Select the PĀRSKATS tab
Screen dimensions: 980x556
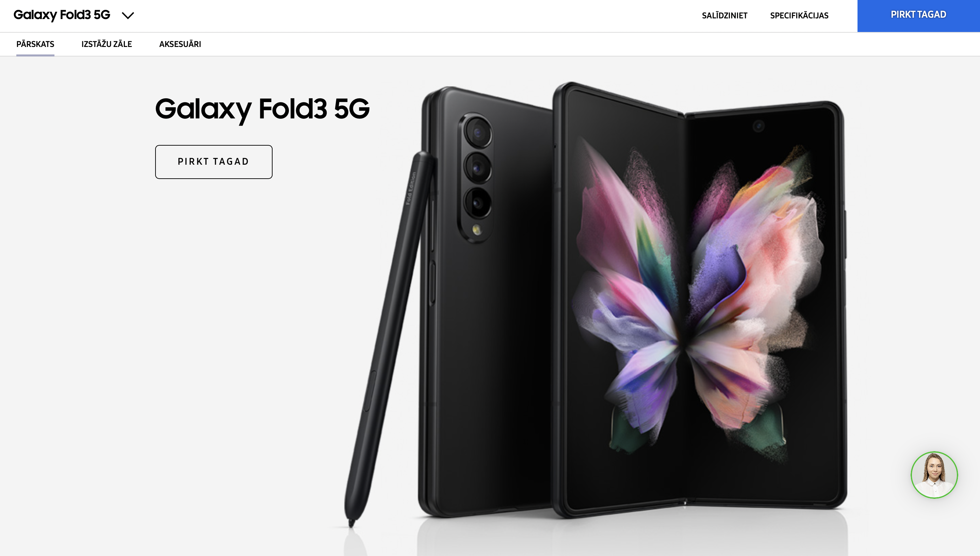click(35, 44)
